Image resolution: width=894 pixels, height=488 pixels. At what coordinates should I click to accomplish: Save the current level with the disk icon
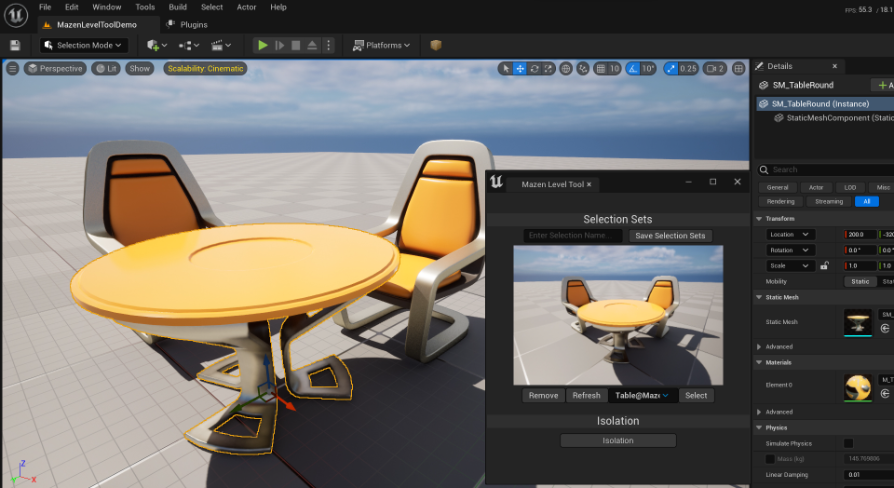pos(15,45)
